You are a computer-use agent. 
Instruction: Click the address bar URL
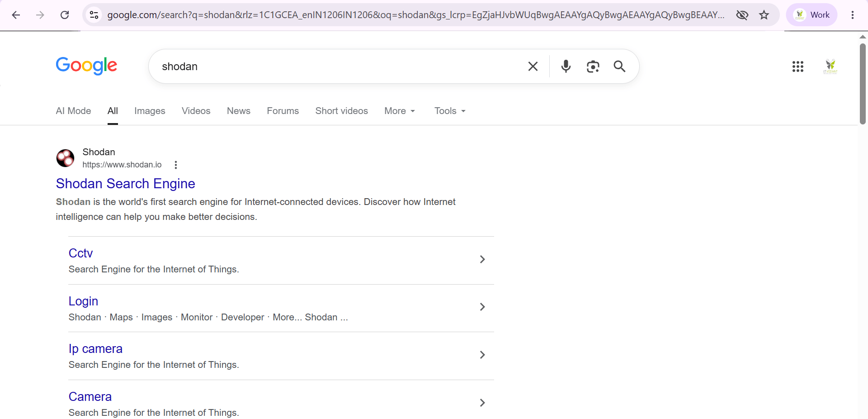pos(416,15)
